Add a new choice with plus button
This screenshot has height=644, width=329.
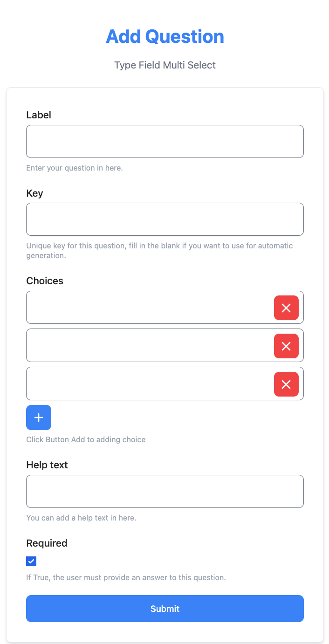39,418
